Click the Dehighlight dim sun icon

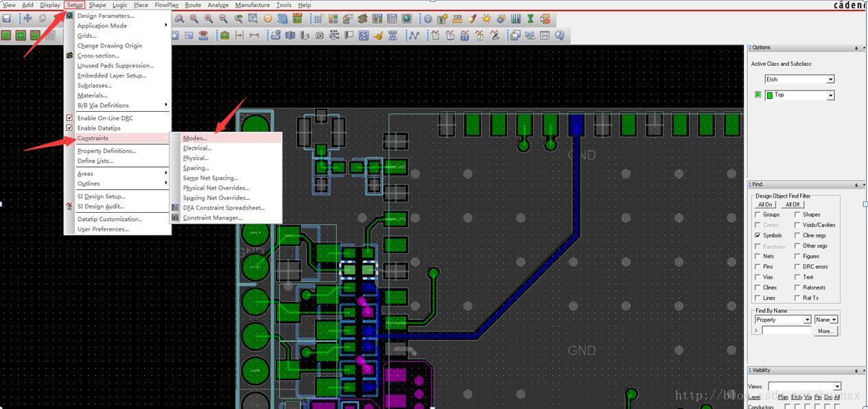coord(501,19)
